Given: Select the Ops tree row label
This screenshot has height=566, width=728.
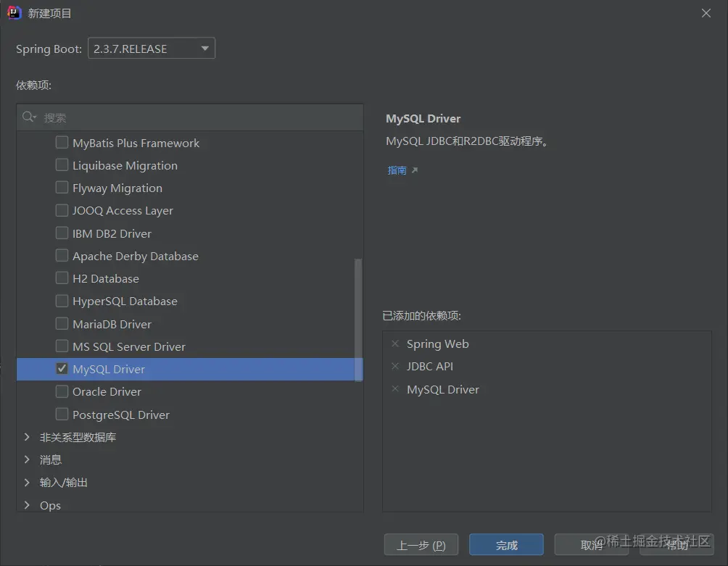Looking at the screenshot, I should (50, 505).
